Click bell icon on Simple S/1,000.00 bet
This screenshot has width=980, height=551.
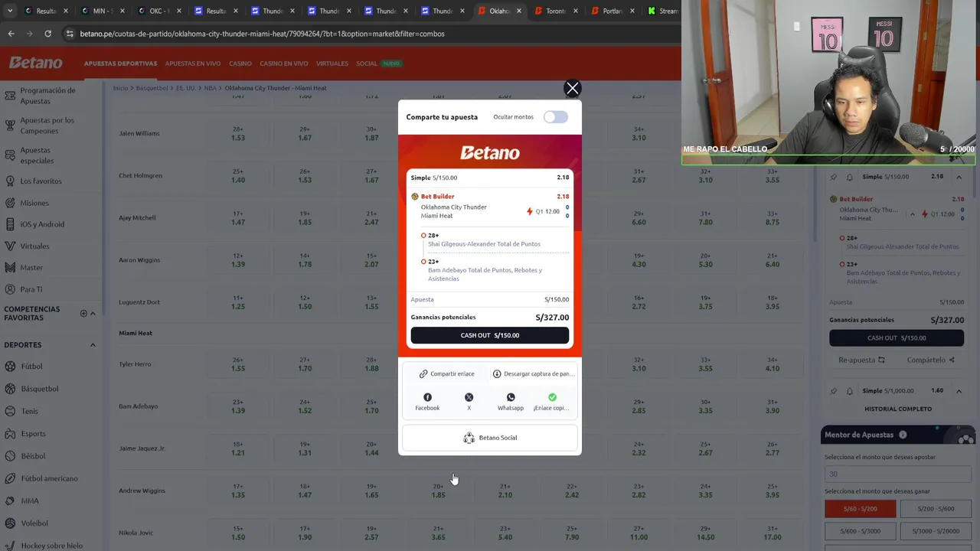(x=849, y=391)
